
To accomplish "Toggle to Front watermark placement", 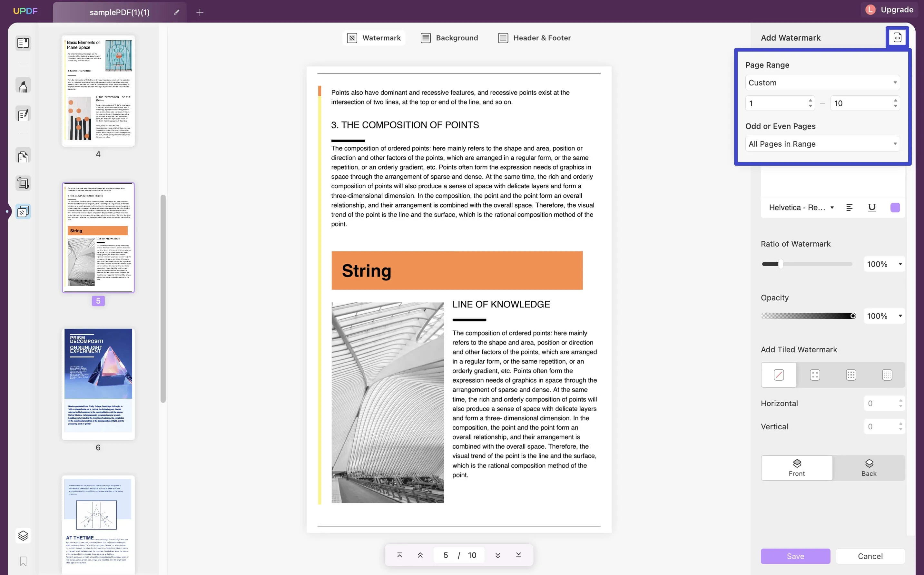I will pos(795,468).
